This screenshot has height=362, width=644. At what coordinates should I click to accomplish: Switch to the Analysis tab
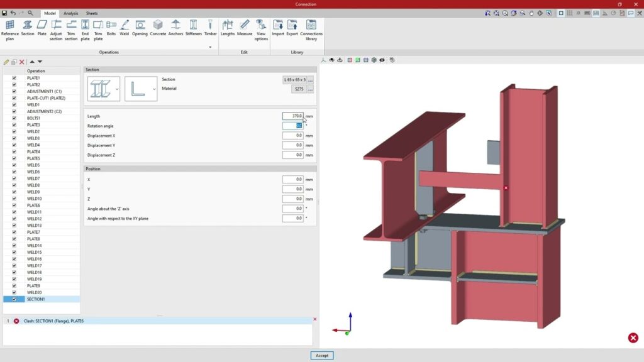[x=71, y=13]
